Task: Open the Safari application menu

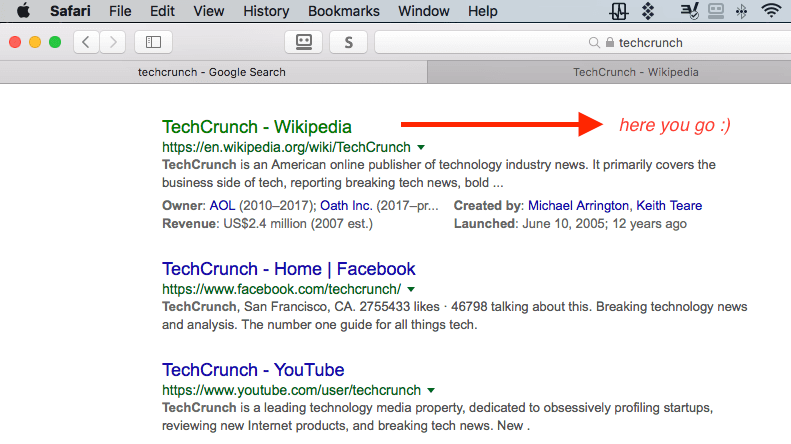Action: point(70,11)
